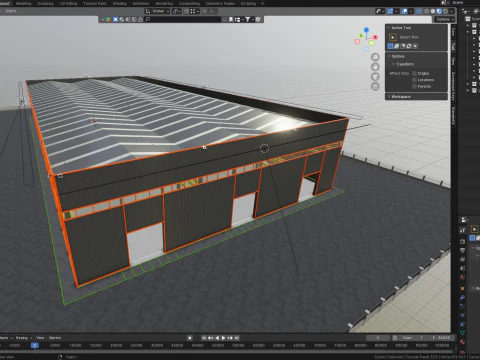This screenshot has height=360, width=480.
Task: Open the View sidebar vertical tab
Action: [x=453, y=61]
